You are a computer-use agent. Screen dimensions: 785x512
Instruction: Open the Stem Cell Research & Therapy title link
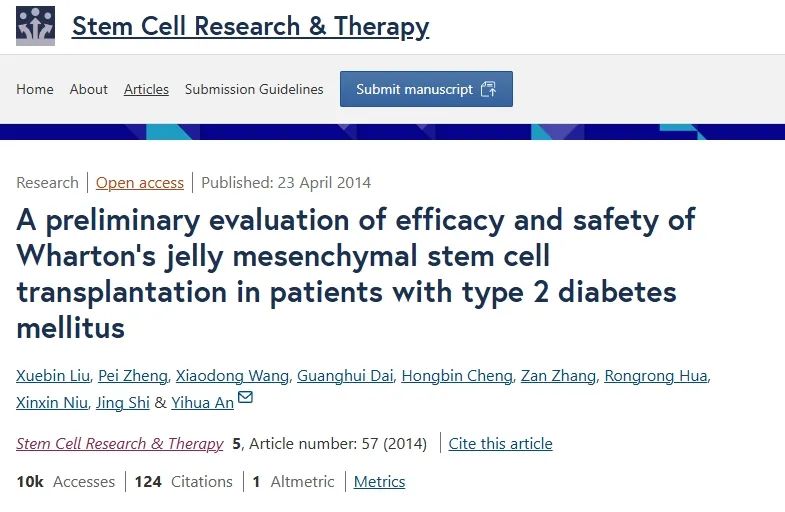click(x=250, y=27)
